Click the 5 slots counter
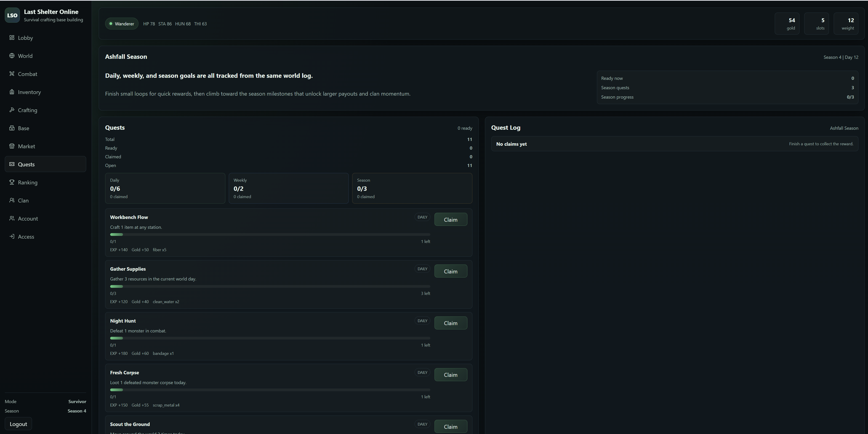This screenshot has width=868, height=434. coord(816,24)
